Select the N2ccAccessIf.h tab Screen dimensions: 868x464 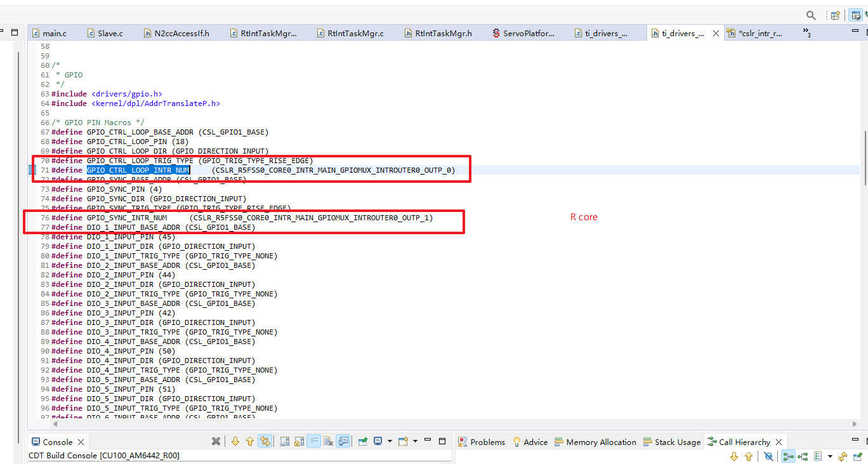point(176,33)
